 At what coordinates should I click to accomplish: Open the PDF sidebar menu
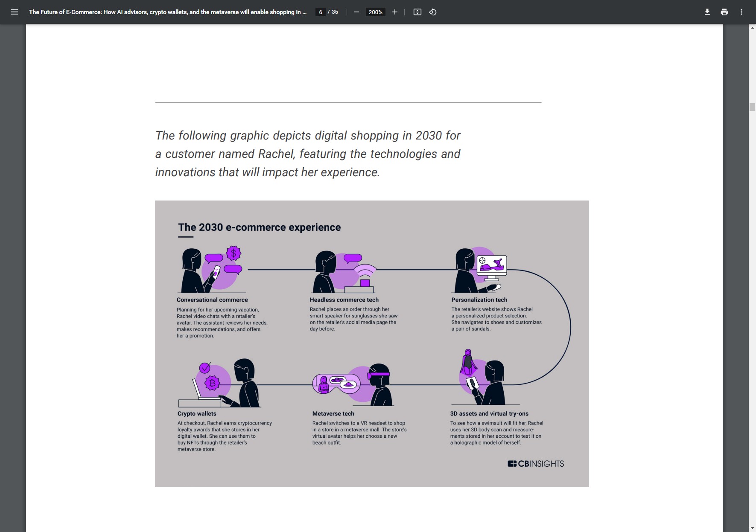pos(15,12)
